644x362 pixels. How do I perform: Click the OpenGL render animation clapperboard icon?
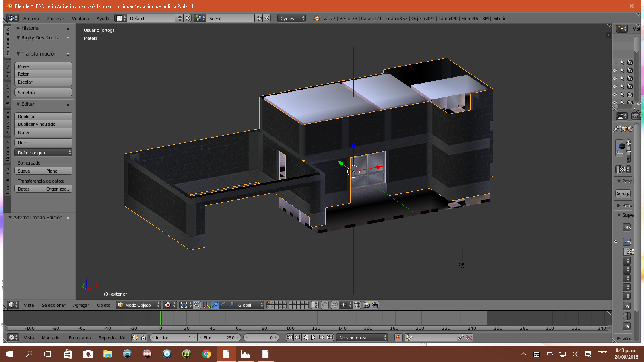pos(375,305)
